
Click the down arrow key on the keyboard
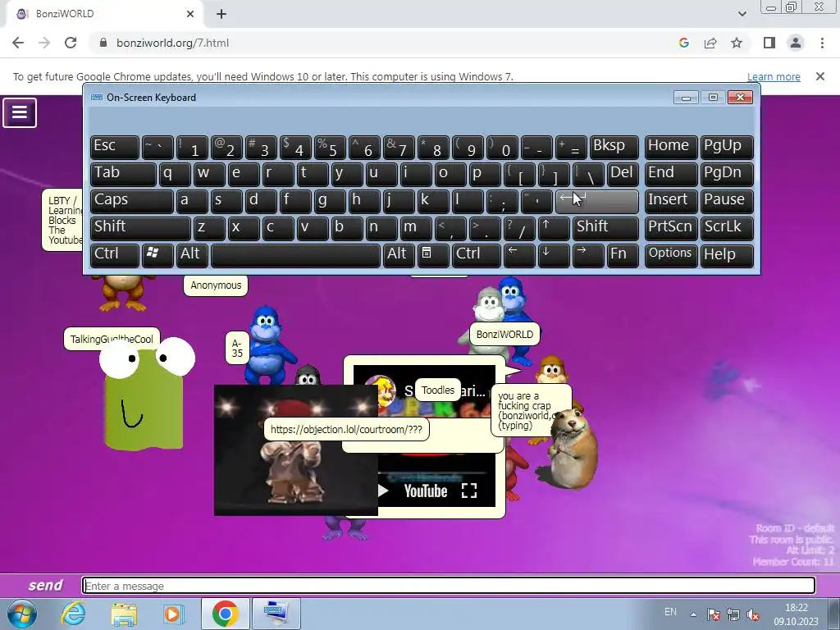554,254
